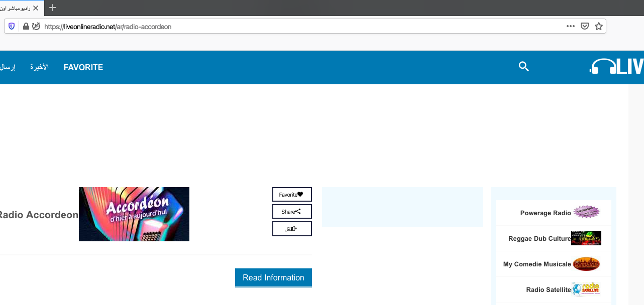Open the الأخيرة menu item
This screenshot has height=305, width=644.
[x=39, y=67]
